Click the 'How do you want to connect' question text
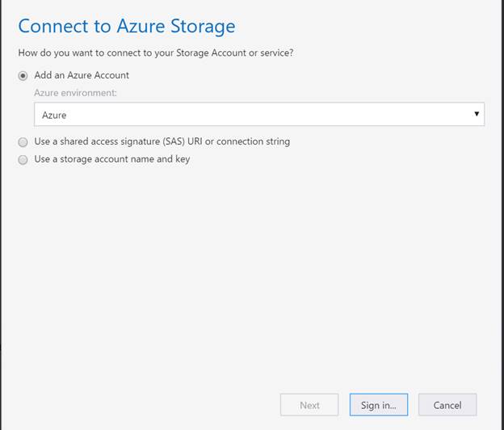Viewport: 504px width, 430px height. 156,53
